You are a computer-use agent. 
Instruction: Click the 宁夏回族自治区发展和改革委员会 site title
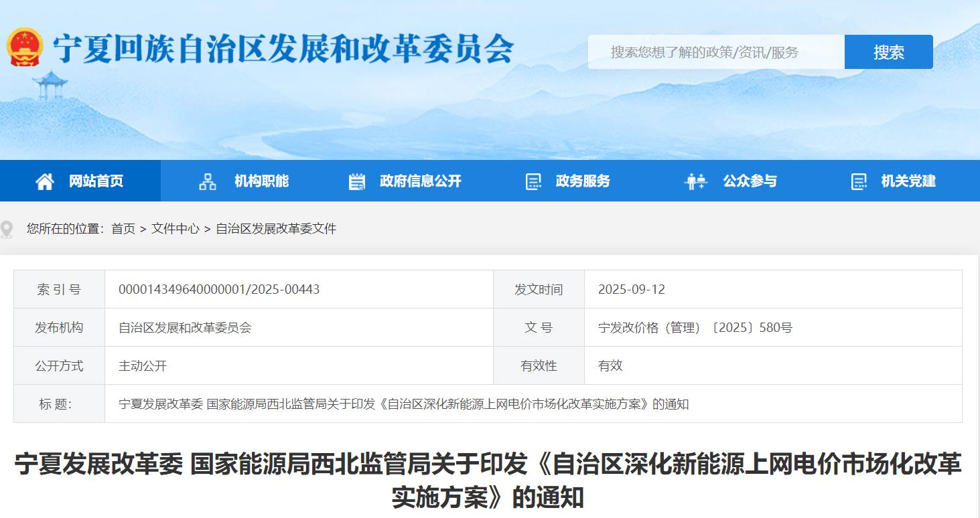coord(283,48)
